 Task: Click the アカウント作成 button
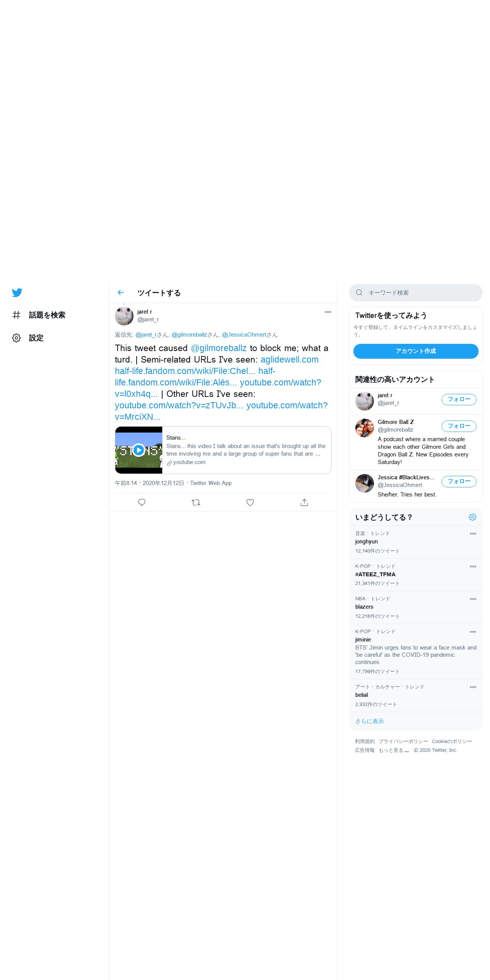pyautogui.click(x=416, y=351)
